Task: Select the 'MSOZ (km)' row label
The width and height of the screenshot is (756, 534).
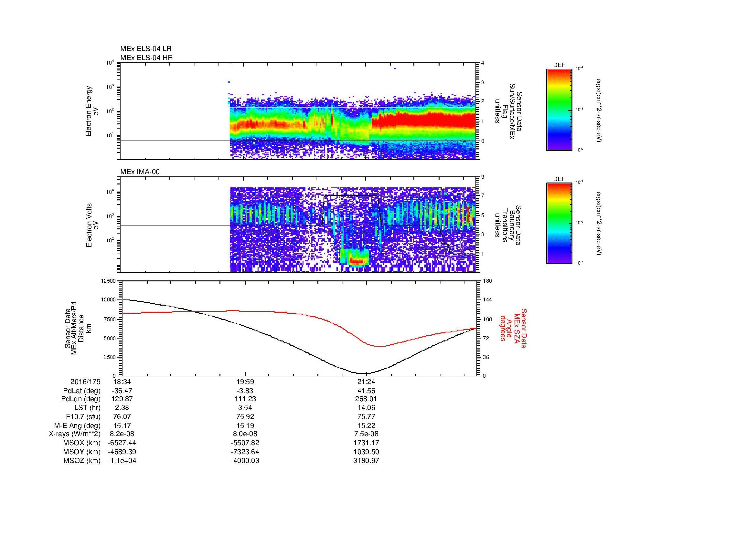Action: coord(82,461)
